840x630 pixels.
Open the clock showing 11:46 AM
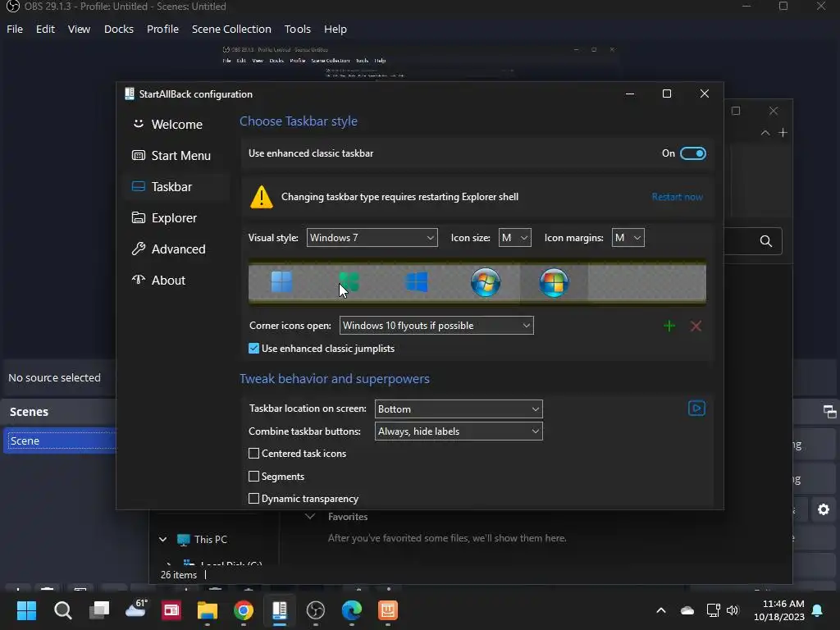pyautogui.click(x=779, y=610)
